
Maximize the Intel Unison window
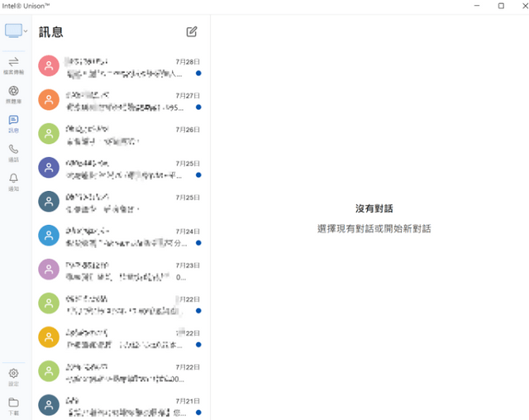pyautogui.click(x=500, y=6)
